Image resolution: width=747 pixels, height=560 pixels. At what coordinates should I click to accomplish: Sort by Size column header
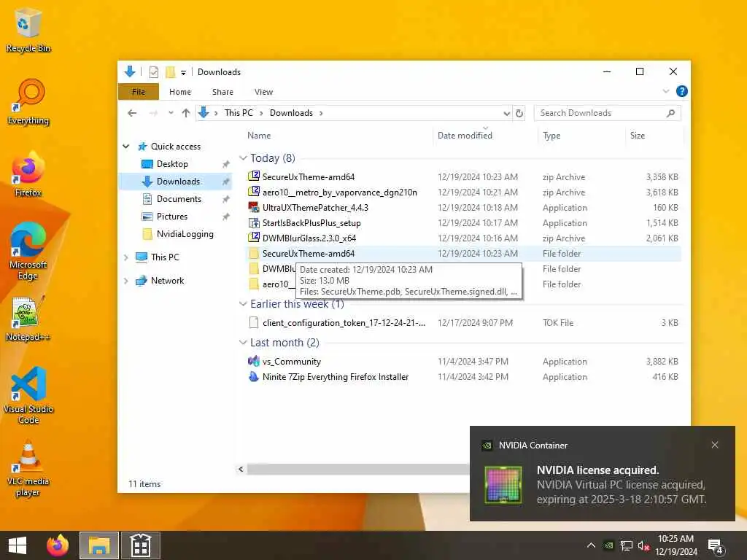point(654,136)
